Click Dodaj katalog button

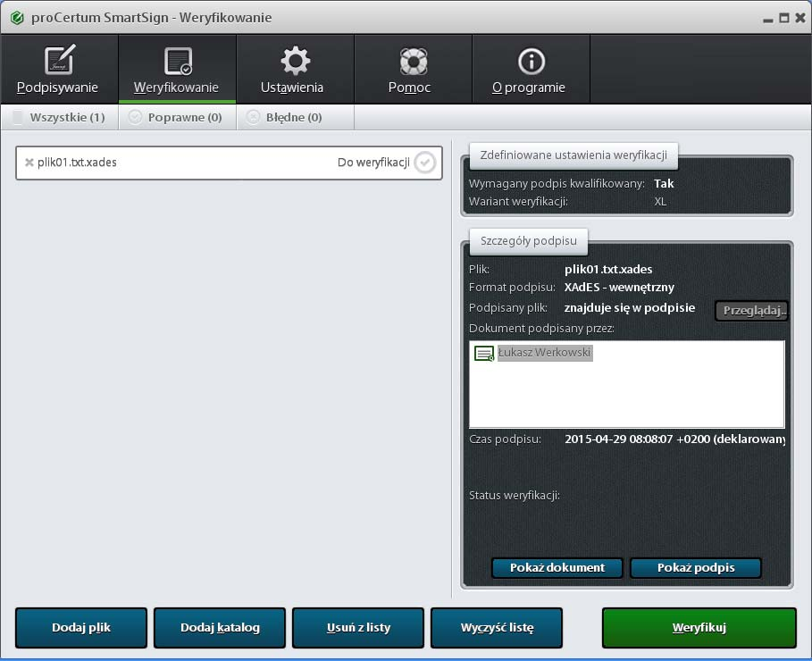[x=220, y=628]
